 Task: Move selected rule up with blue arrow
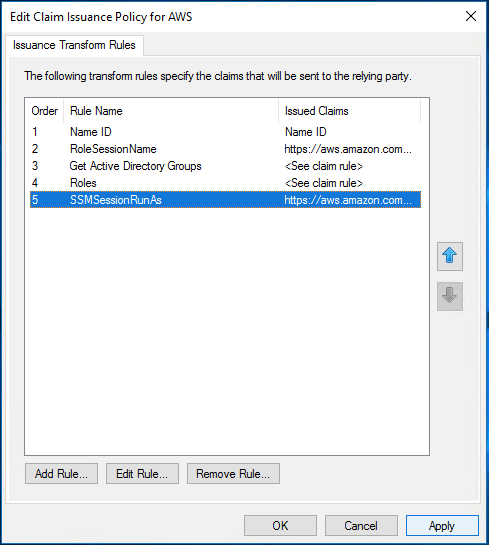pos(450,256)
